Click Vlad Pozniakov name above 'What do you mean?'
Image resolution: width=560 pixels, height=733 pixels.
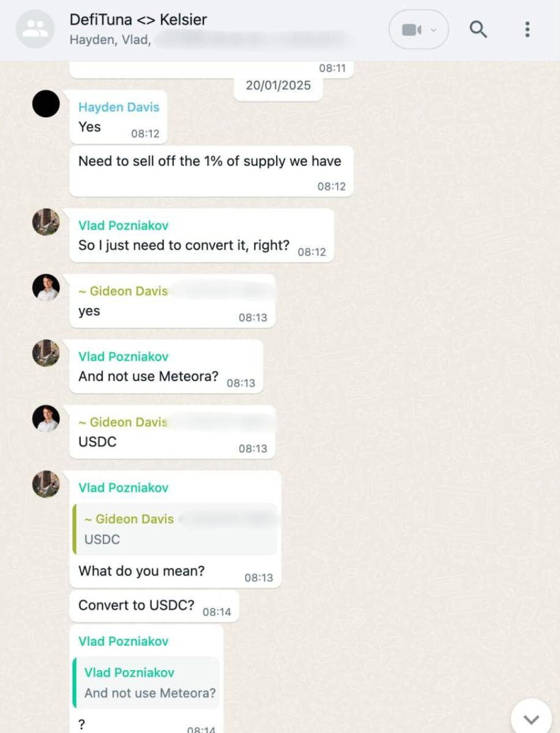(x=124, y=488)
